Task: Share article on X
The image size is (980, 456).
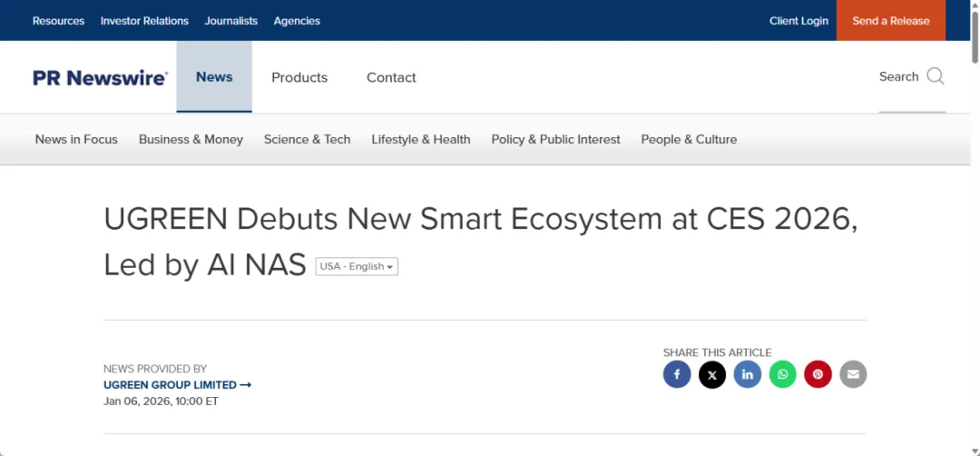Action: [712, 374]
